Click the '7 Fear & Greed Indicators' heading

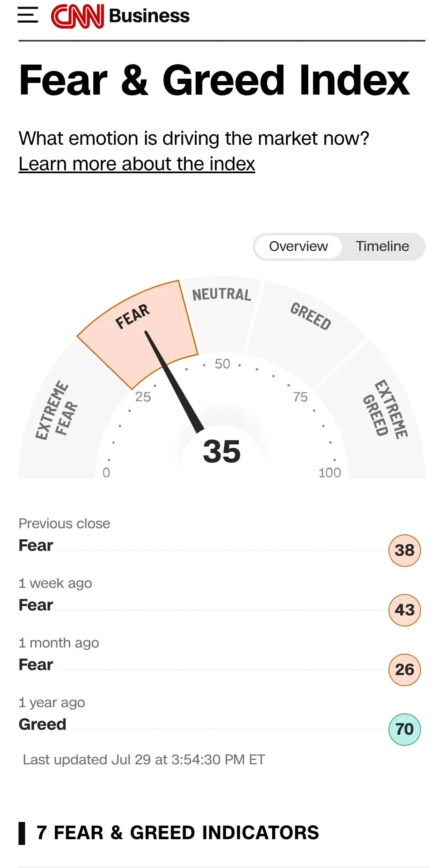pos(178,833)
